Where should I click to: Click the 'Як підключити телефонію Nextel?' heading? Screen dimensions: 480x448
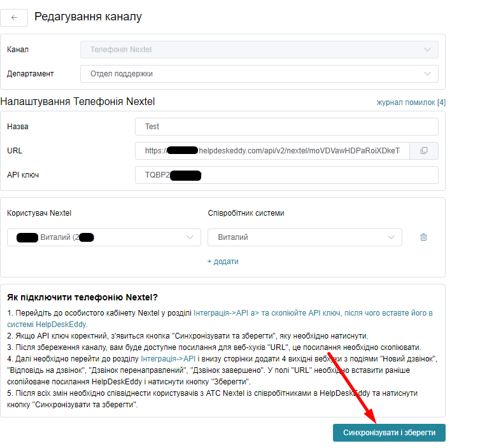[x=82, y=297]
